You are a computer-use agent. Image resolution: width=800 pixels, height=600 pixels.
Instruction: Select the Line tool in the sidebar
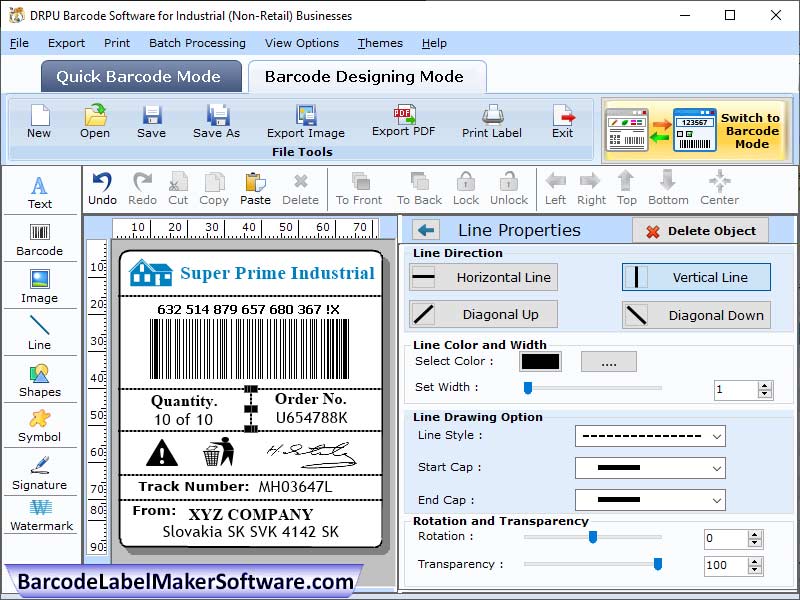[x=40, y=333]
